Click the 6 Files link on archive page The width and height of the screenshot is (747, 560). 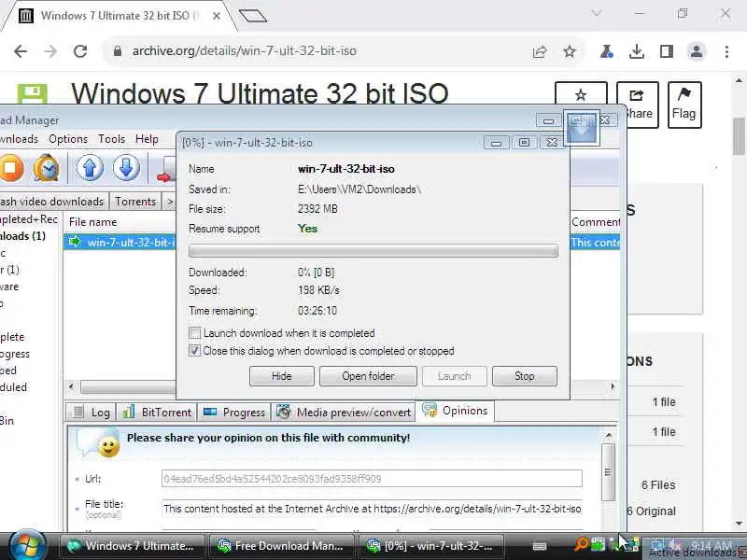[658, 485]
